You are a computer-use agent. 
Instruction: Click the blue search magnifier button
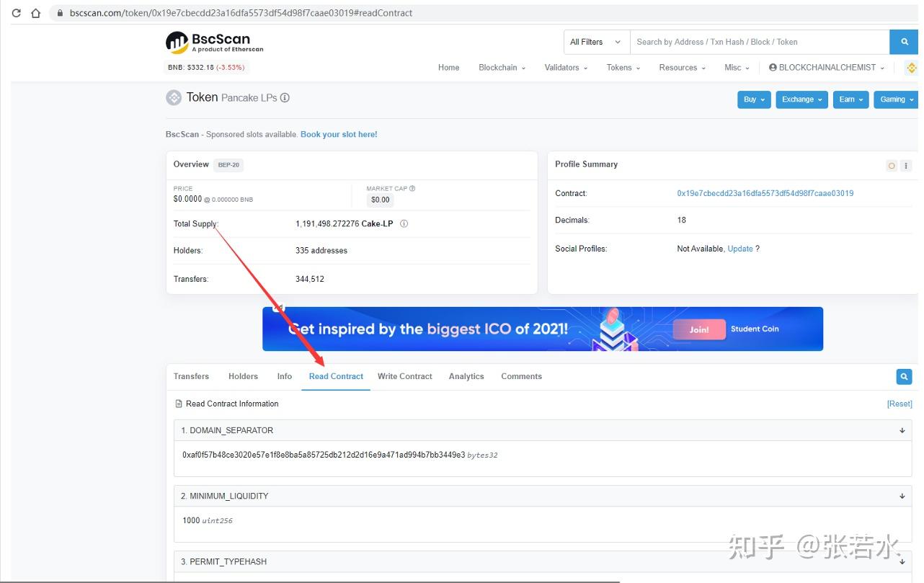[x=904, y=42]
